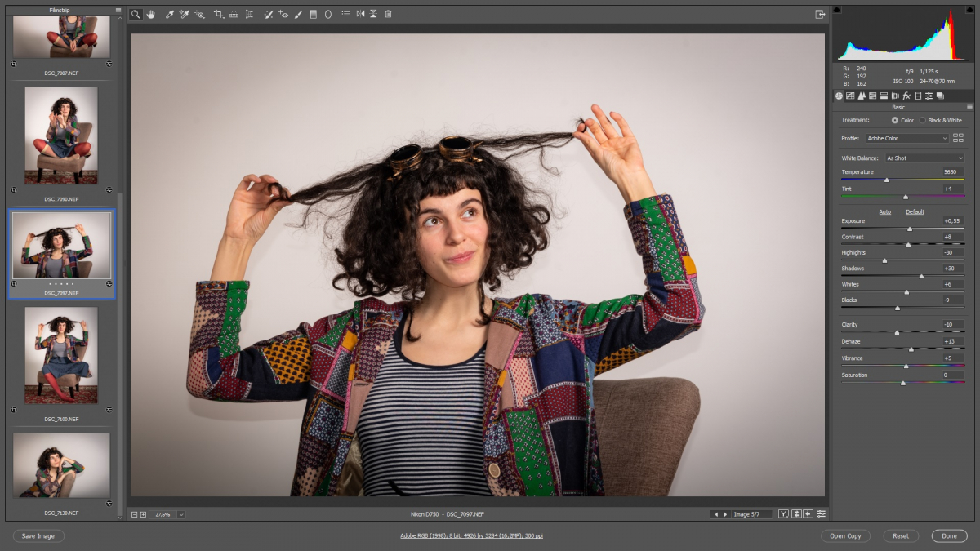Viewport: 980px width, 551px height.
Task: Expand the White Balance As Shot dropdown
Action: click(x=924, y=158)
